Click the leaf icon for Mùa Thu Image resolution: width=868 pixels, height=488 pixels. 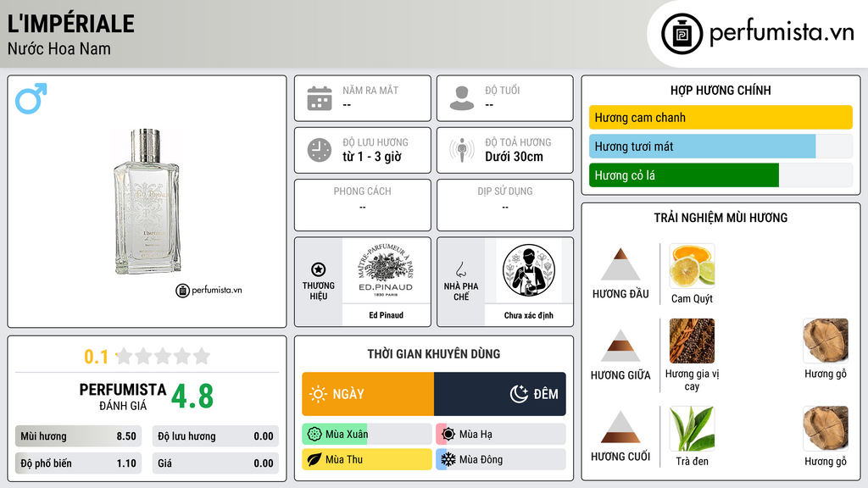[314, 459]
